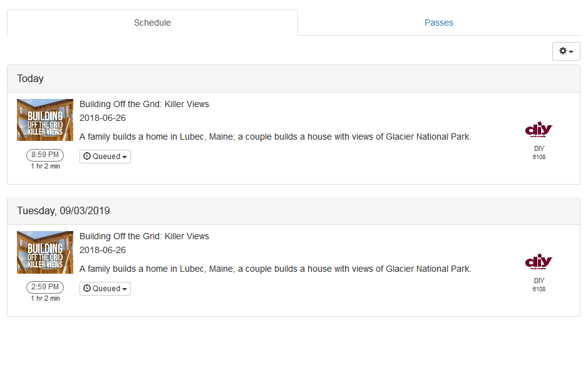Open Queued dropdown for Tuesday's recording

click(105, 289)
